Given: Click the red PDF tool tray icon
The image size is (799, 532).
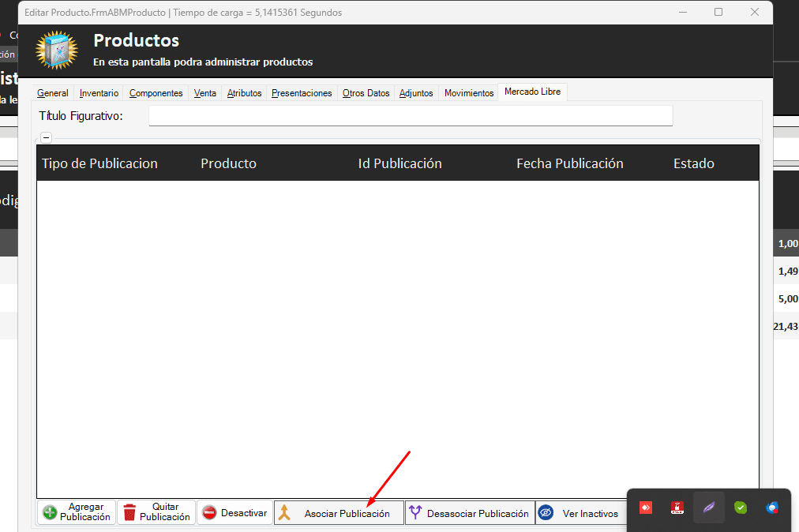Looking at the screenshot, I should (x=677, y=508).
